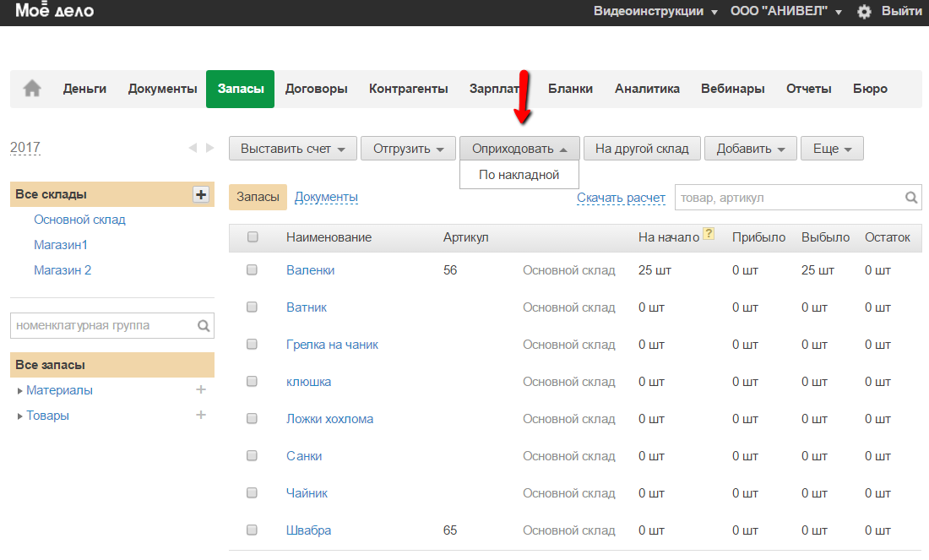Open settings gear icon in header
The height and width of the screenshot is (560, 929).
[x=864, y=12]
